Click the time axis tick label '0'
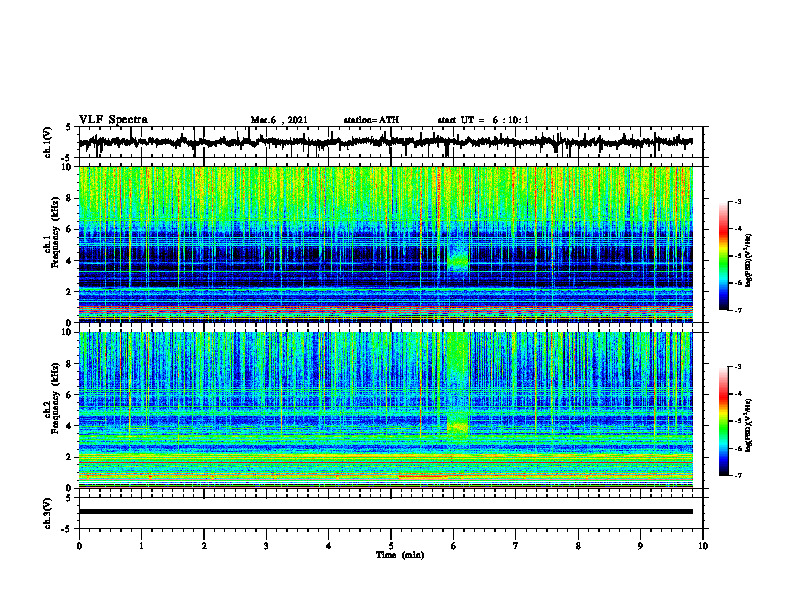 click(79, 546)
